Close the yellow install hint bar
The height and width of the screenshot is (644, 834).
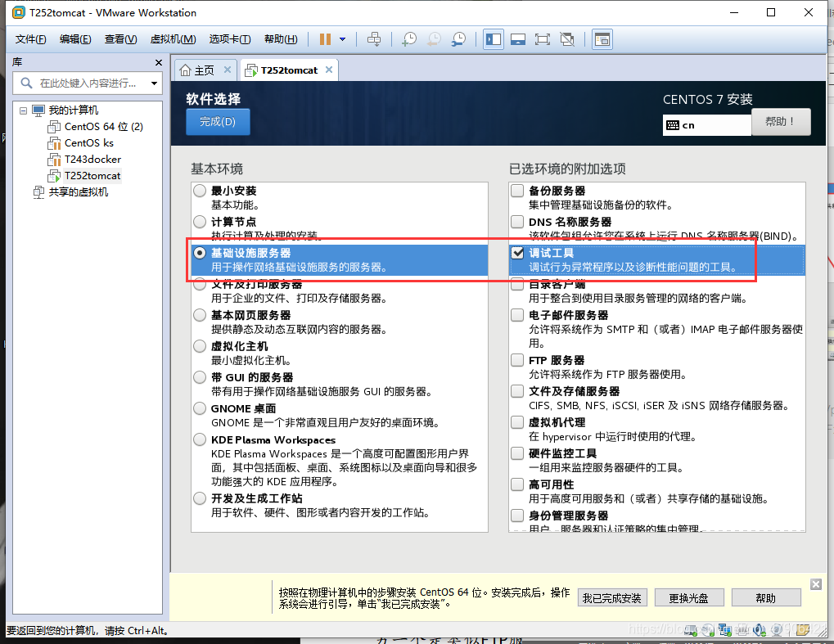[816, 584]
